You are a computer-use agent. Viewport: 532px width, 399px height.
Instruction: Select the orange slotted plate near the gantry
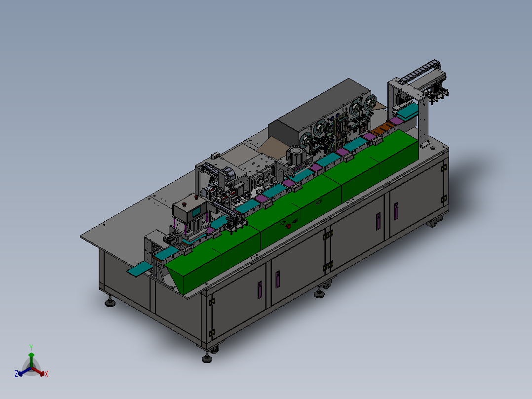384,129
